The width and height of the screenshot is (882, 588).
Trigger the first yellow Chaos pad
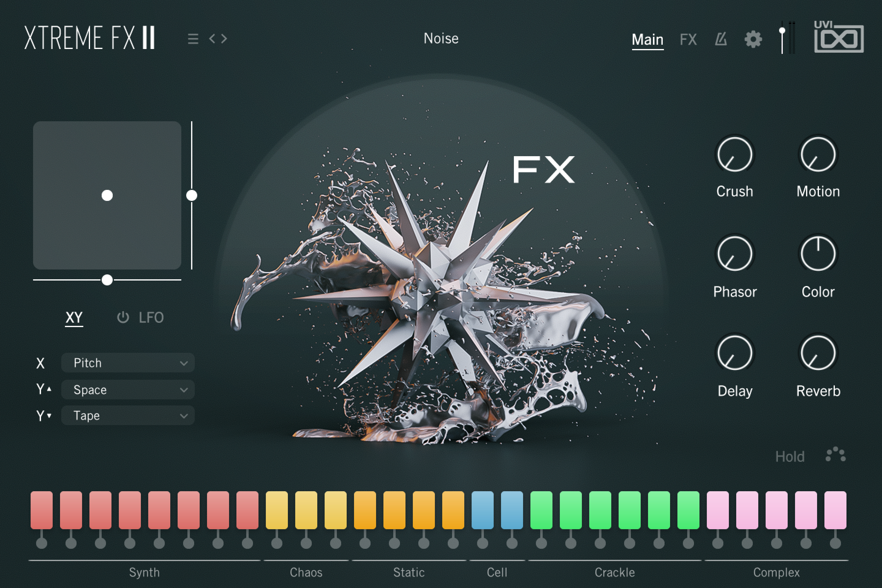coord(277,510)
